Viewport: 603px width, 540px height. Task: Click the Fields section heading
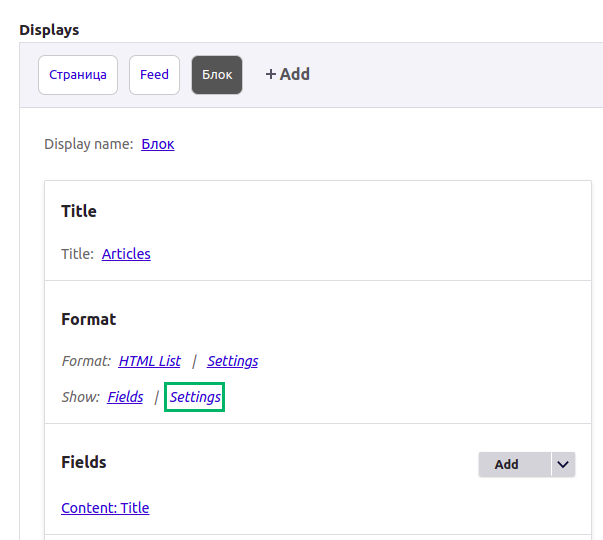point(84,462)
